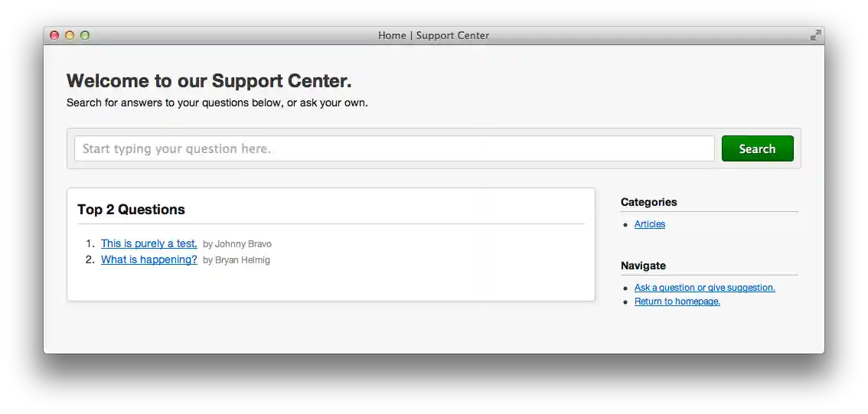Click the green Search button
The width and height of the screenshot is (868, 414).
757,148
